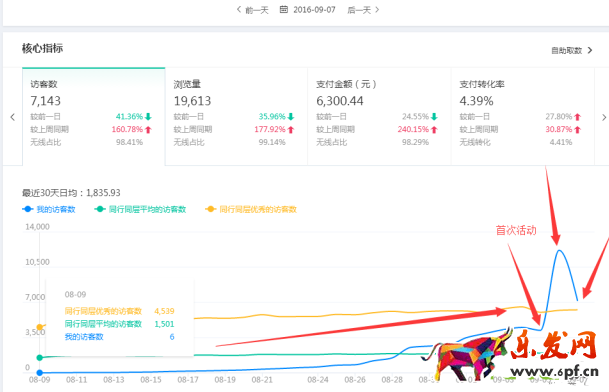
Task: Click tooltip value 4,539
Action: (164, 311)
